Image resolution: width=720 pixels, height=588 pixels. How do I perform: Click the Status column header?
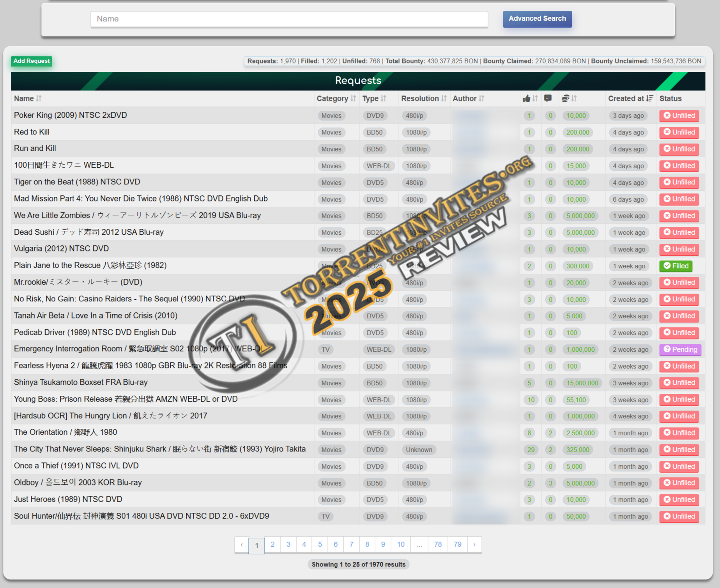click(x=670, y=99)
